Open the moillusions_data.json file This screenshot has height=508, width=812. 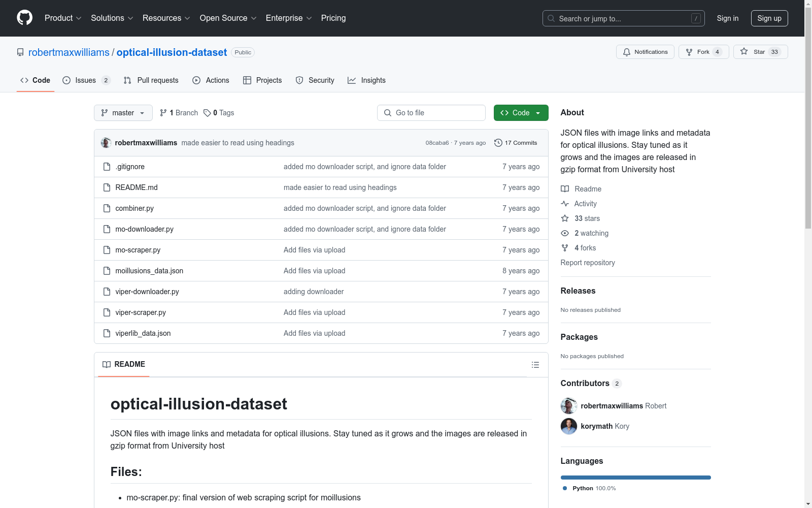[x=149, y=271]
